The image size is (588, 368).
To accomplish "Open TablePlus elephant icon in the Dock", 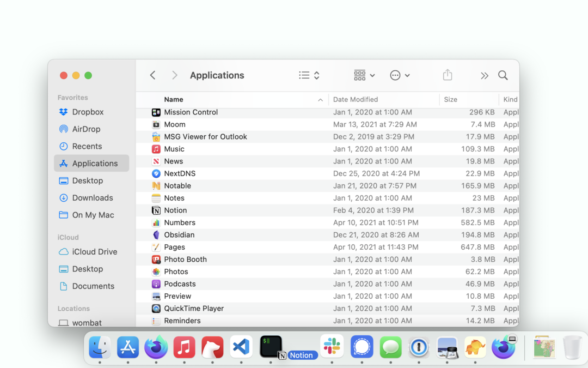I will pyautogui.click(x=475, y=347).
